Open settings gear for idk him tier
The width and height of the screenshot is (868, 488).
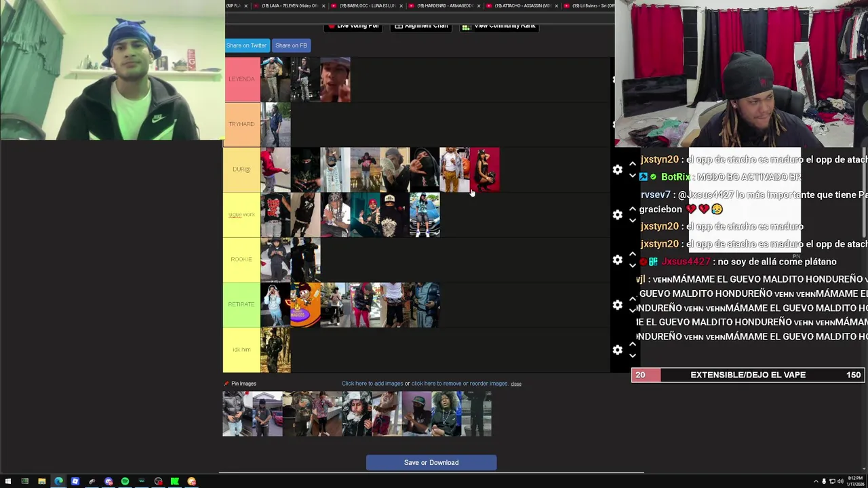tap(617, 350)
